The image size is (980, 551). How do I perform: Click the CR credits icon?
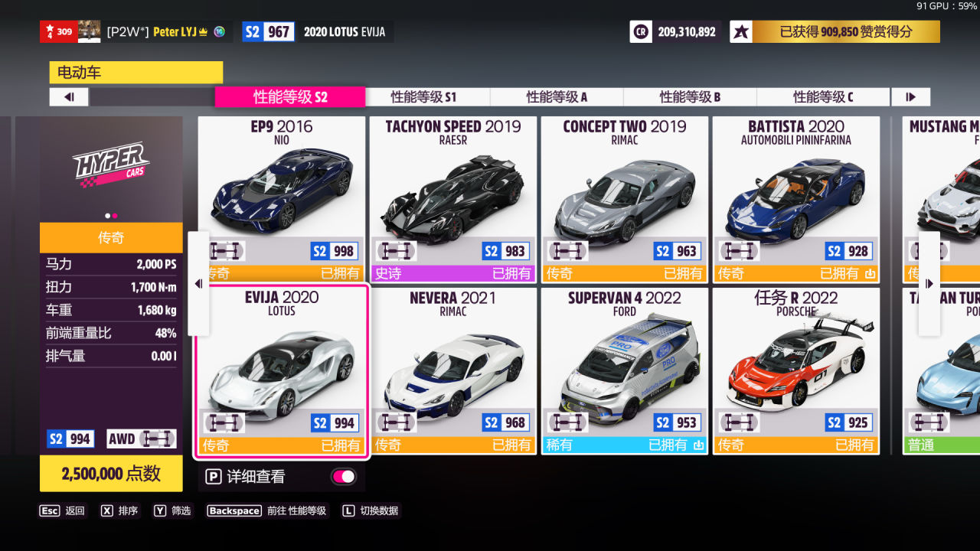(x=641, y=31)
